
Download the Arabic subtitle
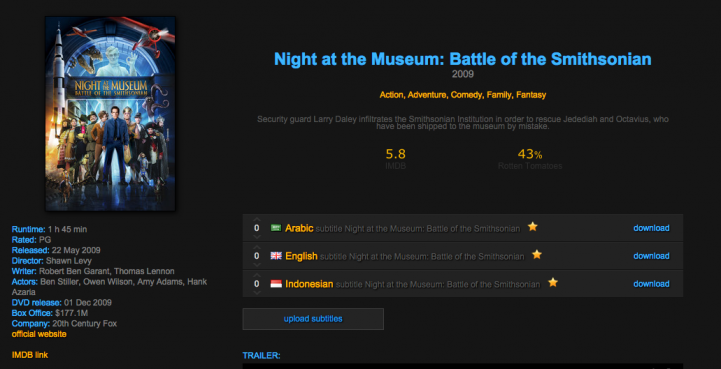pyautogui.click(x=651, y=228)
